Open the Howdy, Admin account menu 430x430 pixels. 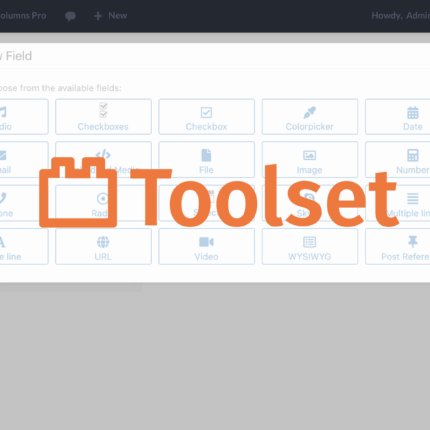(401, 16)
